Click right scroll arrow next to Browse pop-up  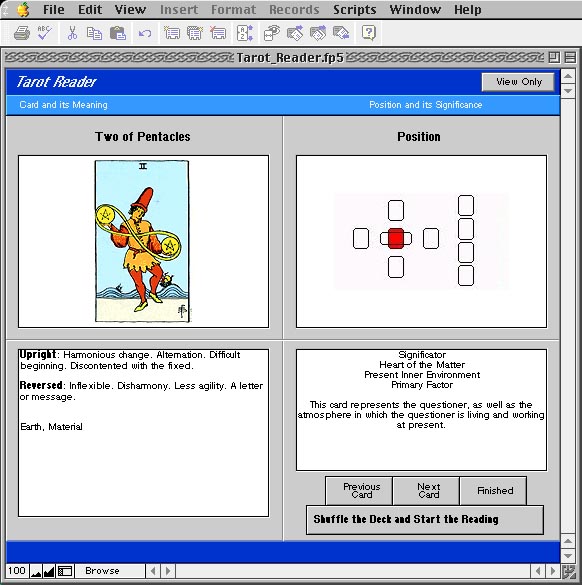[168, 571]
